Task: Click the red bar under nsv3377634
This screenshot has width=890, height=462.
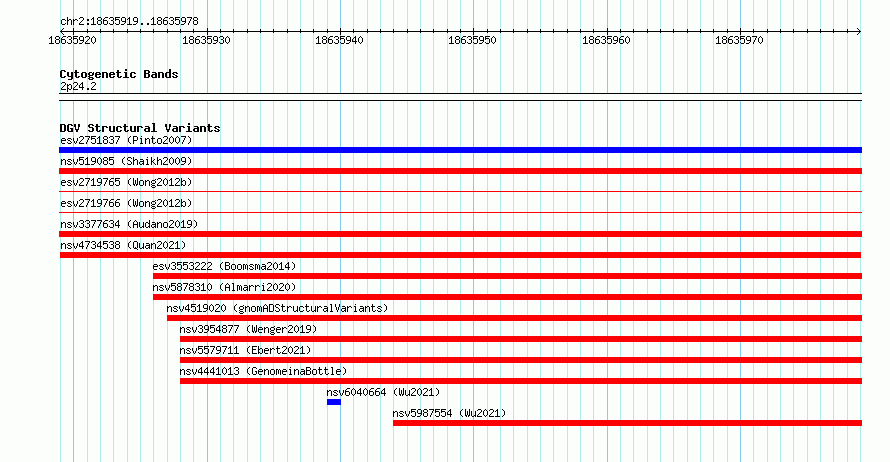Action: [x=460, y=234]
